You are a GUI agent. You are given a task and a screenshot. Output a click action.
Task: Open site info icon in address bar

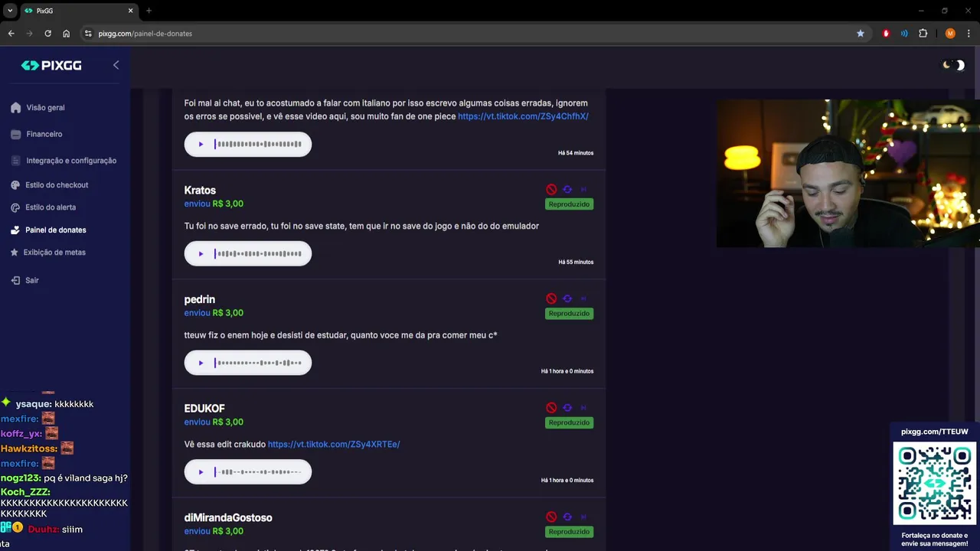click(88, 34)
